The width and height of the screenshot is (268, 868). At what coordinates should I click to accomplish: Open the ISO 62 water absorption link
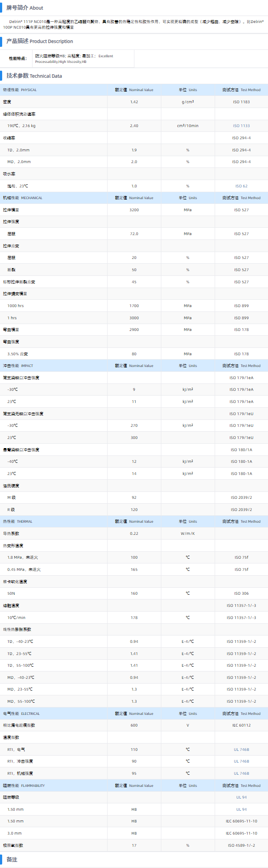click(241, 186)
